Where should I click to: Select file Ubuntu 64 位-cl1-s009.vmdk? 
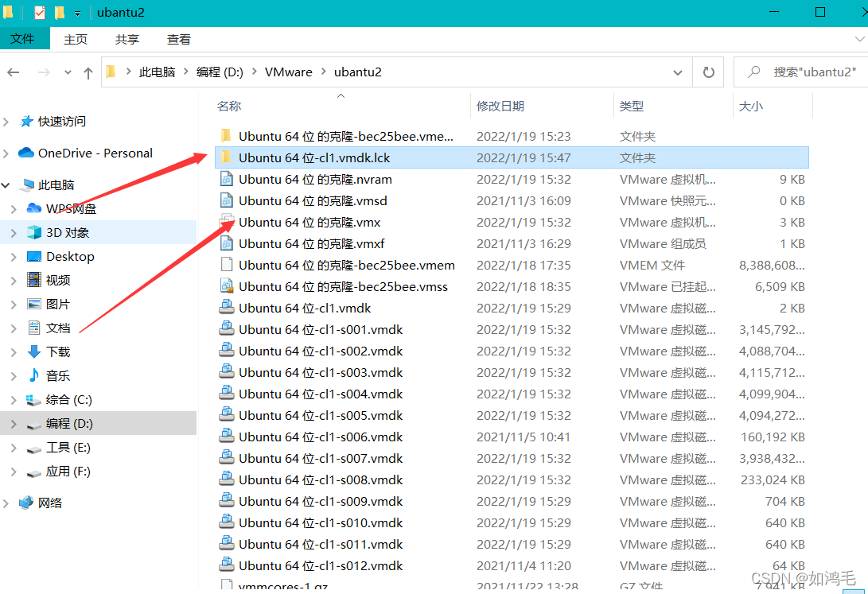321,501
